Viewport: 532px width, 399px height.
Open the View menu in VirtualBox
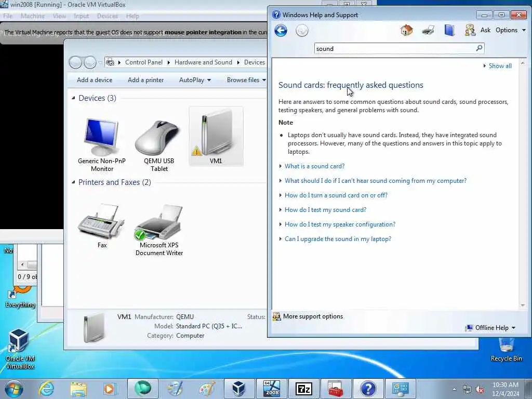59,16
